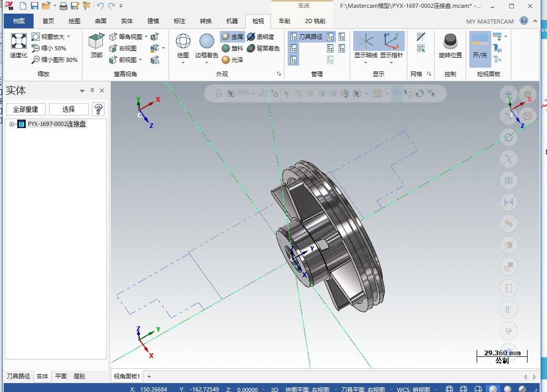
Task: Expand PYX-1697-0002连接盘 tree node
Action: tap(12, 124)
